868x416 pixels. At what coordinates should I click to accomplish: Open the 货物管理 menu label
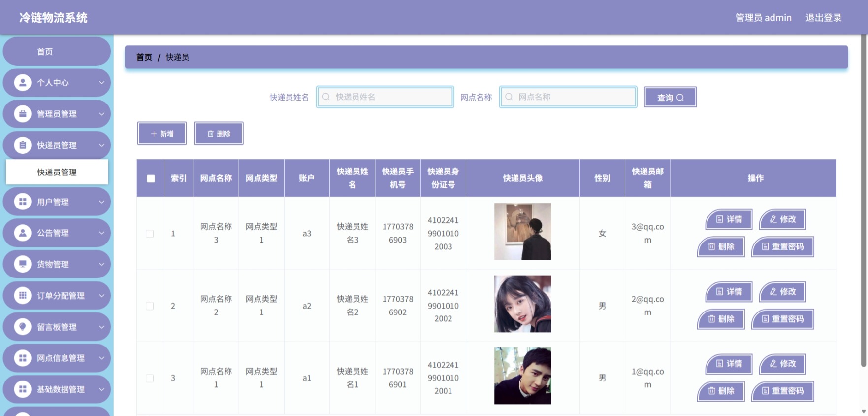[x=53, y=264]
